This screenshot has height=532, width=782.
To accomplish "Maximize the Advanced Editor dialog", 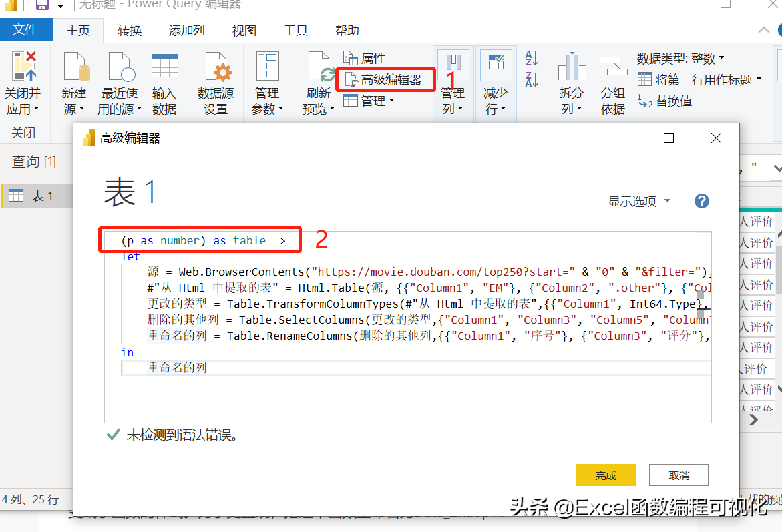I will (668, 138).
